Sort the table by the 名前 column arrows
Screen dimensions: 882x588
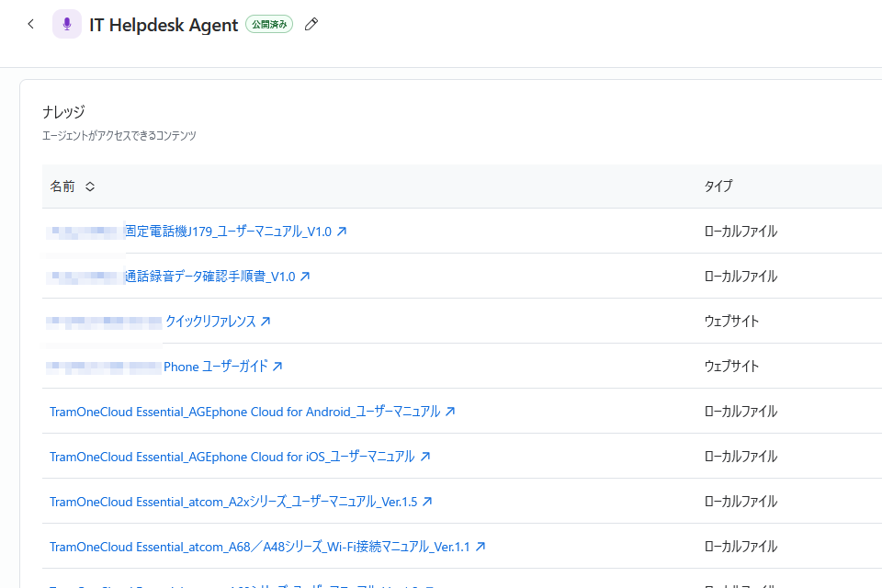pos(90,187)
